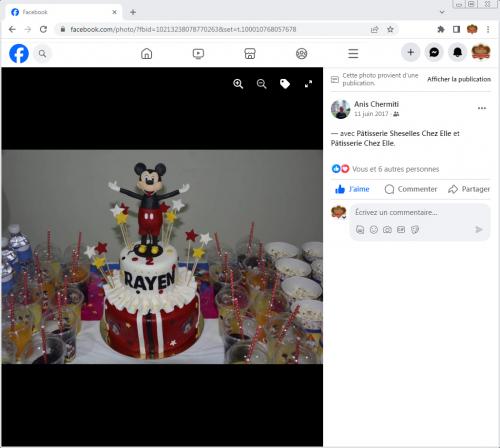500x448 pixels.
Task: View site information lock icon
Action: (x=63, y=29)
